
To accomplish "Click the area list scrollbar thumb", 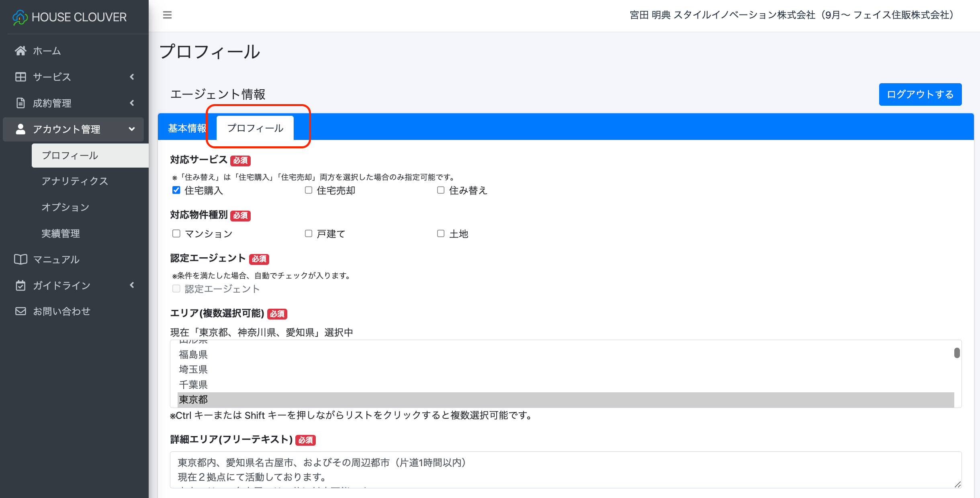I will click(957, 353).
